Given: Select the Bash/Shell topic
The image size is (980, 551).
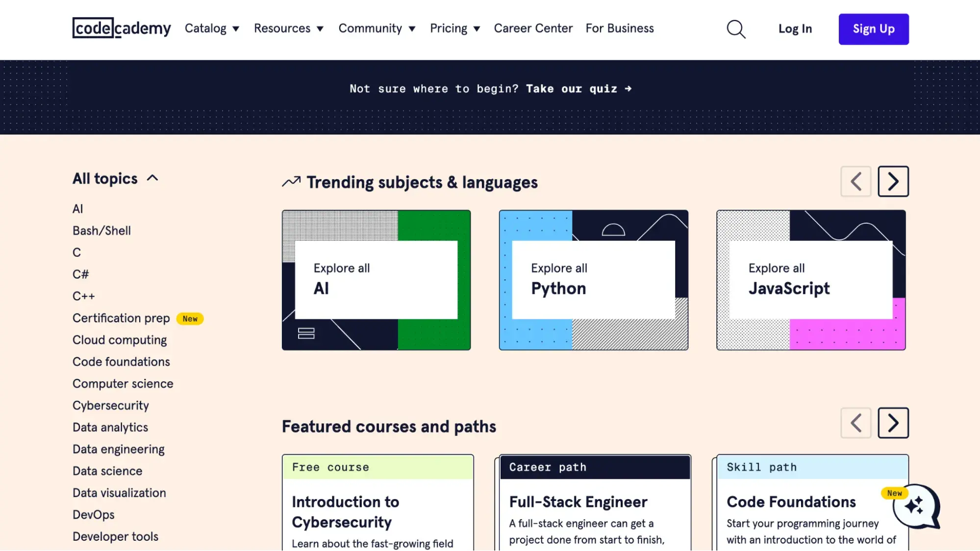Looking at the screenshot, I should click(101, 231).
